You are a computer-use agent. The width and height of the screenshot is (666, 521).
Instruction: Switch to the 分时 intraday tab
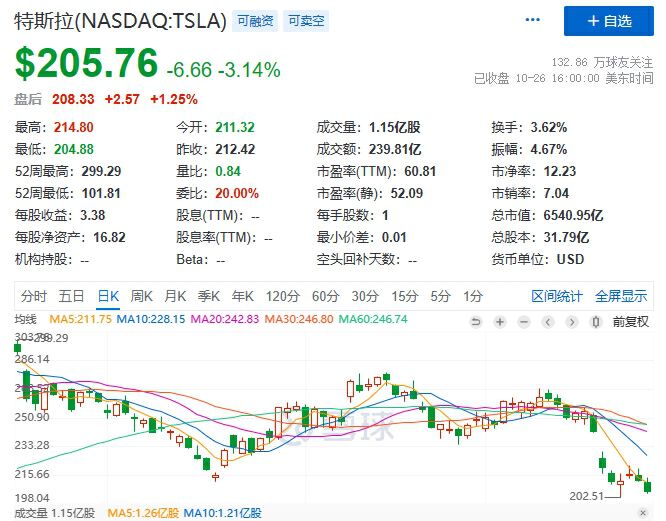(34, 296)
